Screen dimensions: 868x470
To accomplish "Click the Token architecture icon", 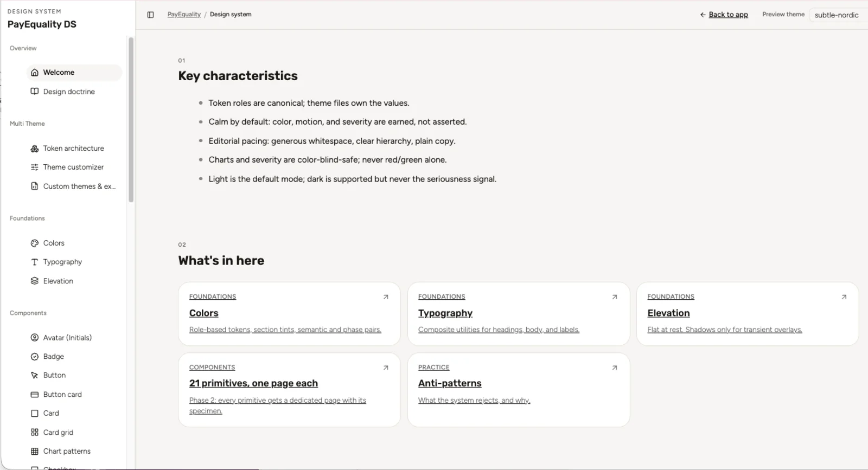I will pos(35,149).
